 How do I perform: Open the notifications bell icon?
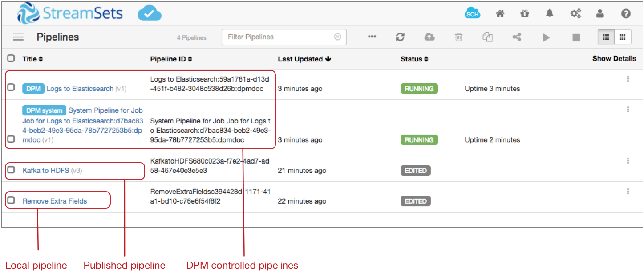[550, 14]
